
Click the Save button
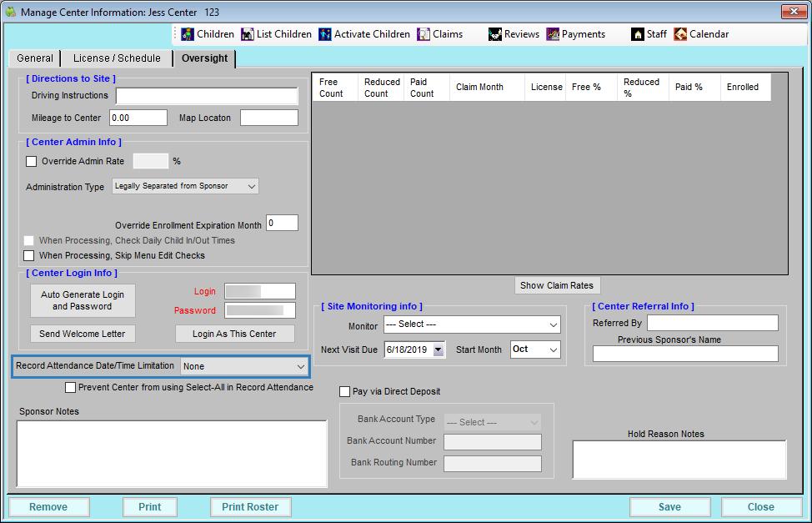669,507
